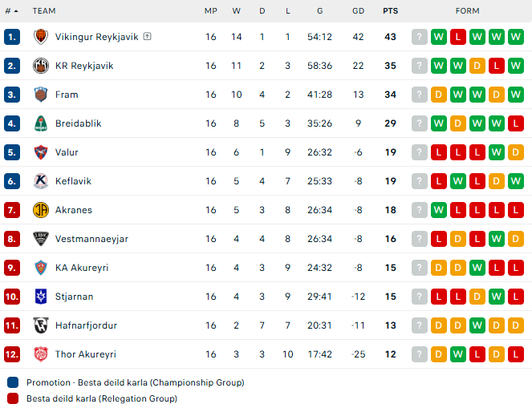The width and height of the screenshot is (532, 408).
Task: Open the Hafnarfjordur team page link
Action: pos(86,325)
